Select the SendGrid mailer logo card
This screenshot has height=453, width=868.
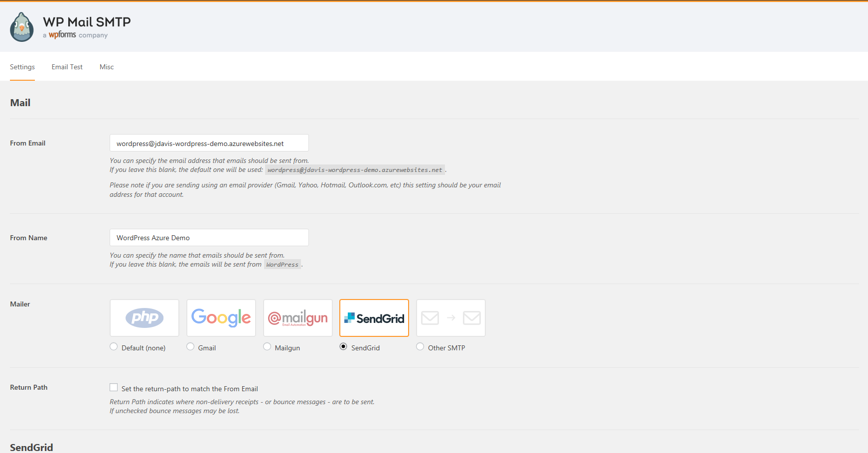[x=374, y=318]
